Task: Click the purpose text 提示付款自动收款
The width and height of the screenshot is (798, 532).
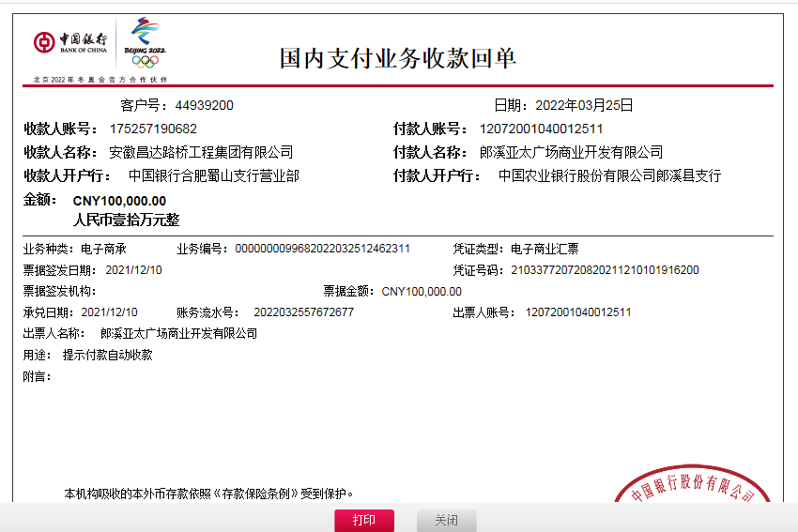Action: 107,355
